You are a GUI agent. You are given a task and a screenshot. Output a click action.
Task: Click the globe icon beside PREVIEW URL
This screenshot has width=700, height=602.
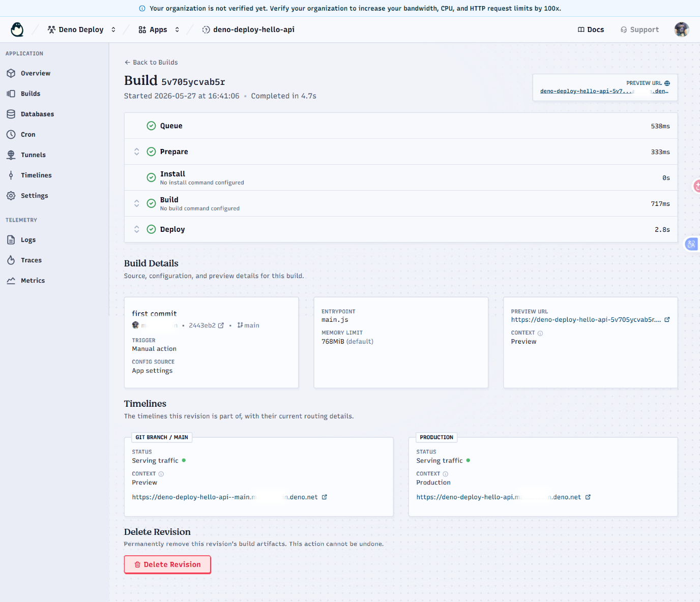(x=667, y=83)
